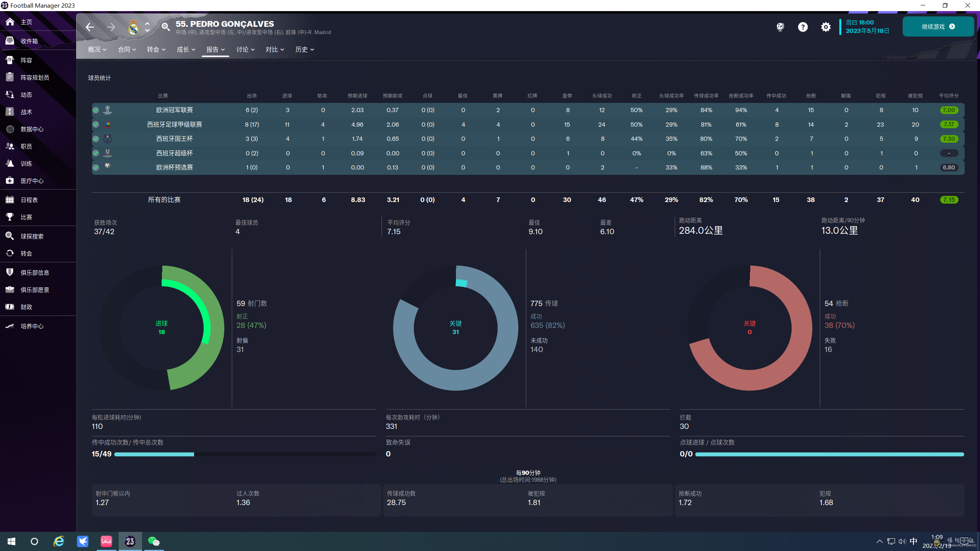Click the Real Madrid club badge
Screen dimensions: 980x551
(x=133, y=27)
